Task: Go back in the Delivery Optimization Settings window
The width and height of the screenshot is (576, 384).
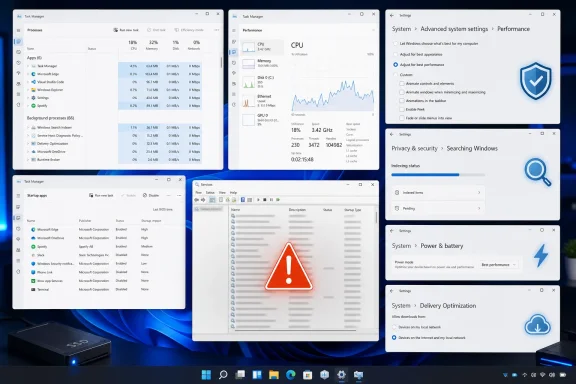Action: click(x=392, y=291)
